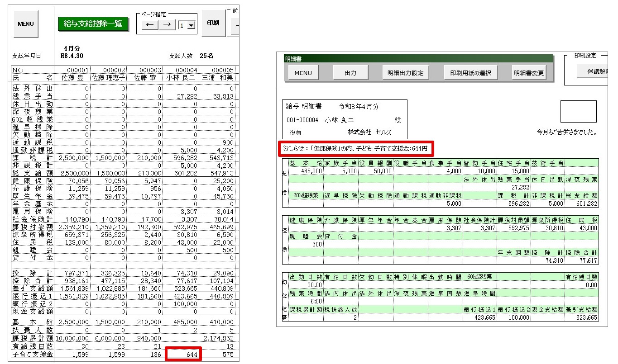Click the green 給与支給控除一覧 title button
The image size is (618, 364).
(93, 24)
